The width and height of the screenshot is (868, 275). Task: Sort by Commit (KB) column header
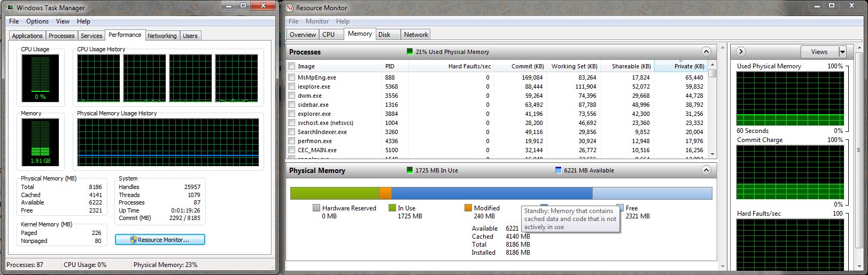click(520, 66)
